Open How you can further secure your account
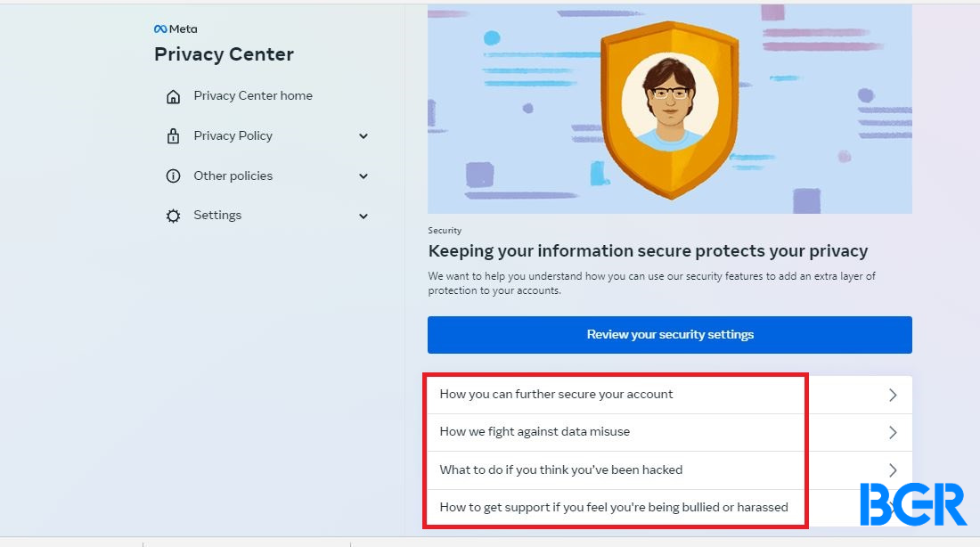980x547 pixels. pos(669,395)
